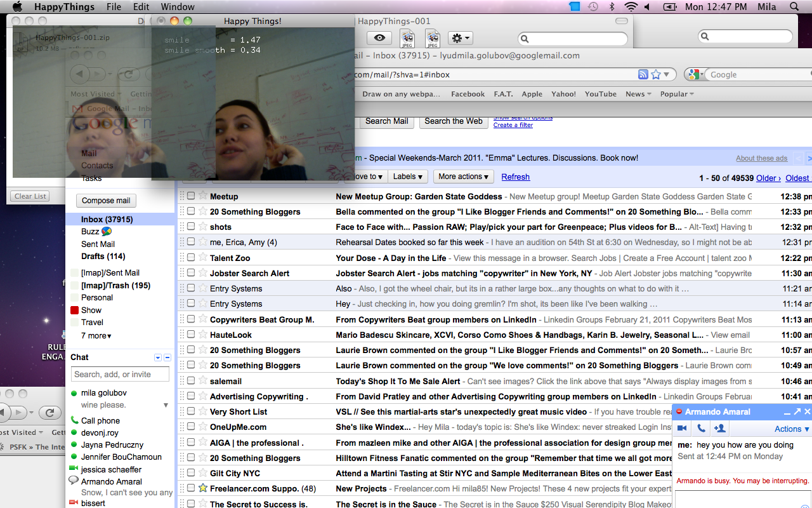
Task: Click the Compose mail button
Action: pyautogui.click(x=106, y=201)
